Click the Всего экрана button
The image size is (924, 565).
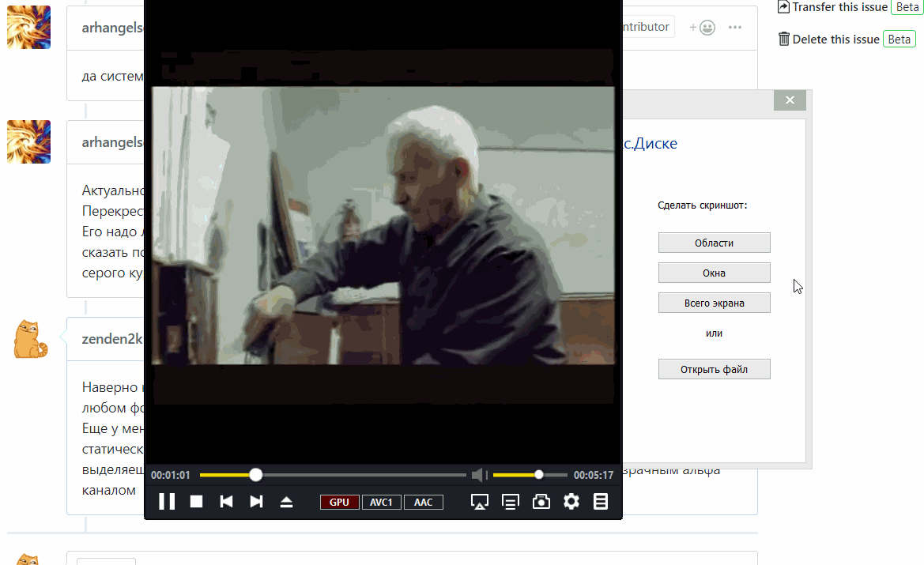pyautogui.click(x=715, y=303)
